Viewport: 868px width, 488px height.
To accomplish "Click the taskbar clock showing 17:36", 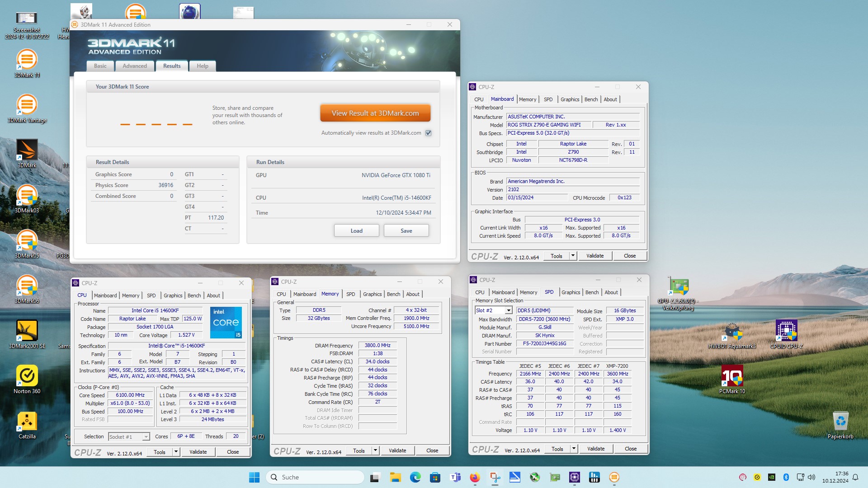I will [x=835, y=477].
